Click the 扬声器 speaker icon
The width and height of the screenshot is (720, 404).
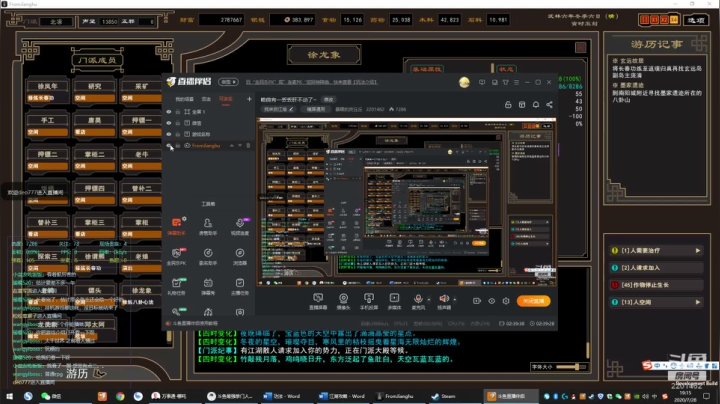(x=444, y=299)
